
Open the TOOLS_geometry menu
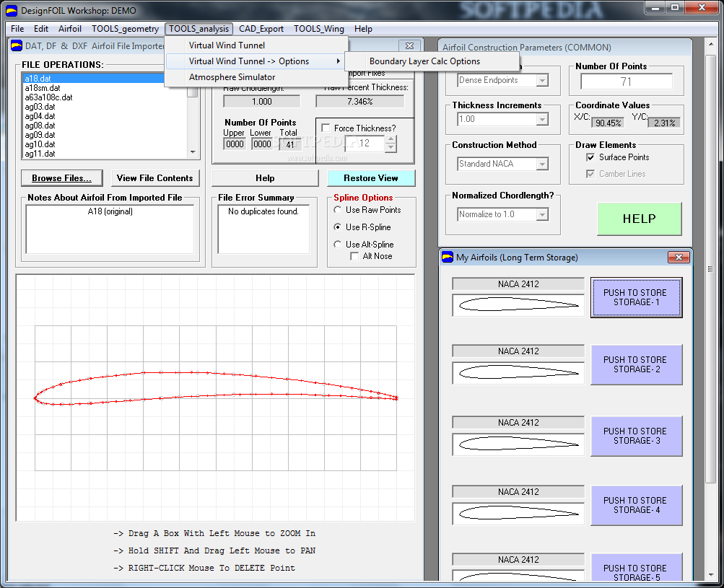(x=125, y=29)
